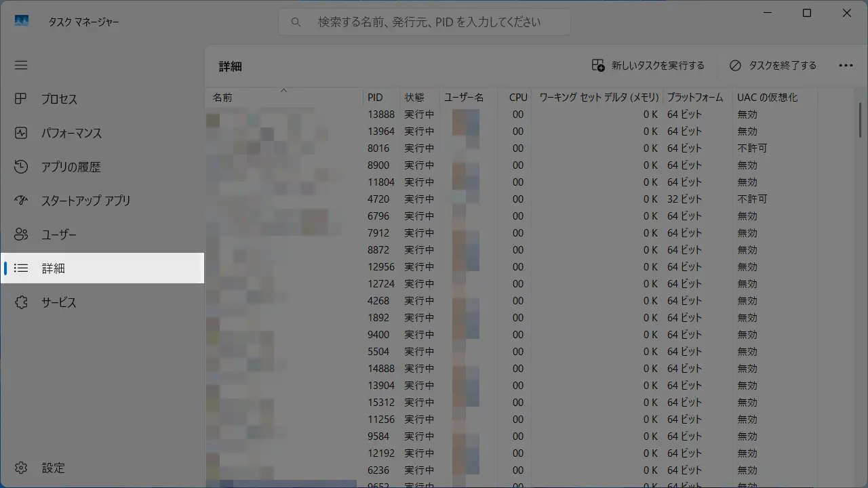The image size is (868, 488).
Task: Sort by the PID column header
Action: 375,98
